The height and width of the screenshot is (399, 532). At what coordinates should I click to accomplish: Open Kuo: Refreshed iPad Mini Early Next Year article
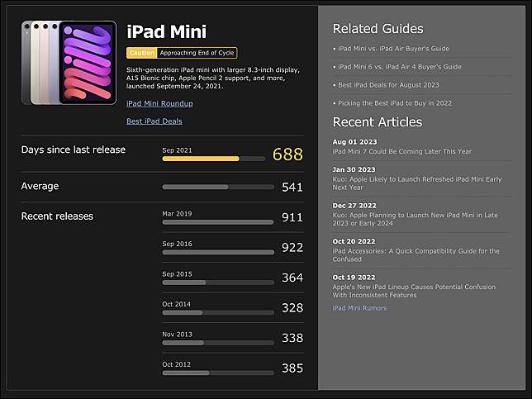pos(417,183)
